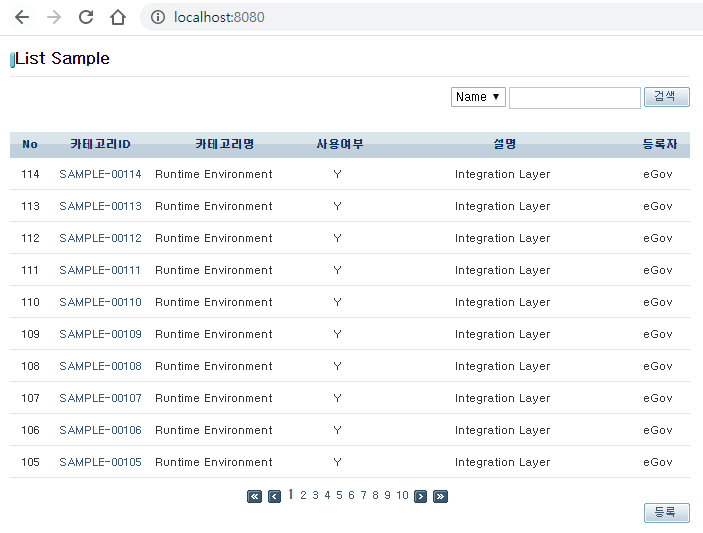The height and width of the screenshot is (533, 703).
Task: Click the 사용여부 column header
Action: click(340, 144)
